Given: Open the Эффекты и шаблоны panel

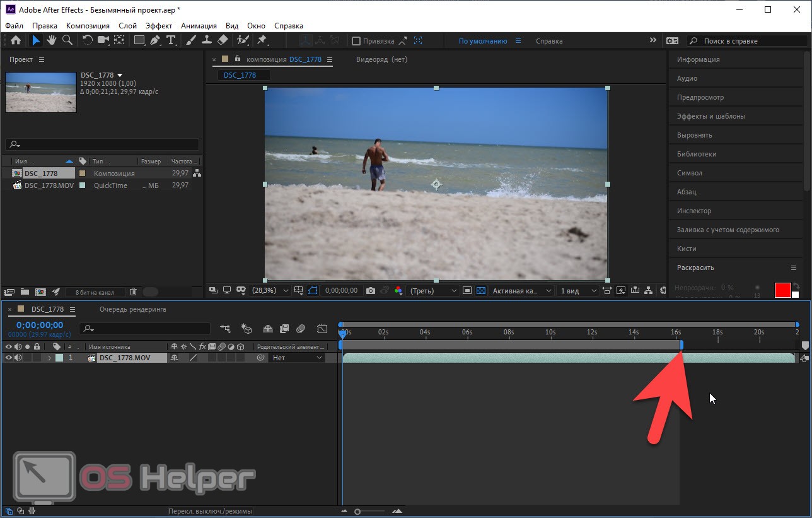Looking at the screenshot, I should point(710,116).
